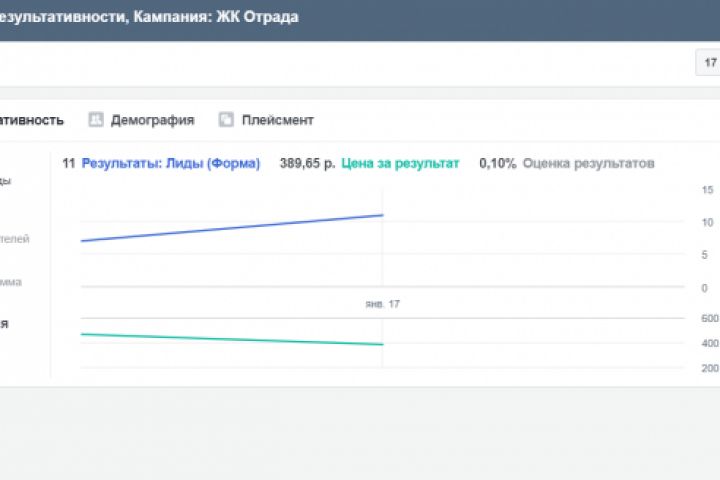Switch to the Плейсмент tab

tap(277, 120)
